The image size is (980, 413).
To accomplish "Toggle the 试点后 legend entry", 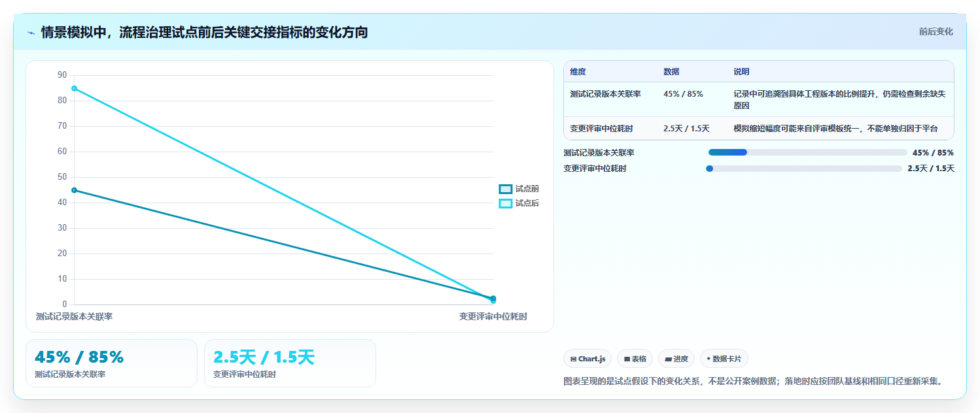I will (x=519, y=203).
